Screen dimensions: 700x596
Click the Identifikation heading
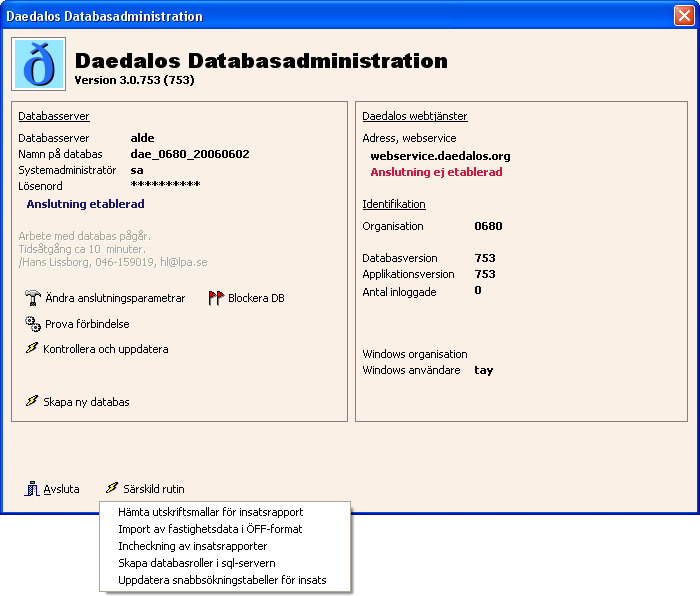tap(394, 204)
